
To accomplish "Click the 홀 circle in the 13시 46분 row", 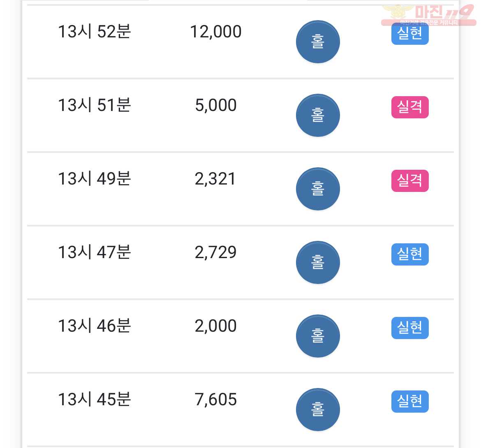I will coord(318,336).
